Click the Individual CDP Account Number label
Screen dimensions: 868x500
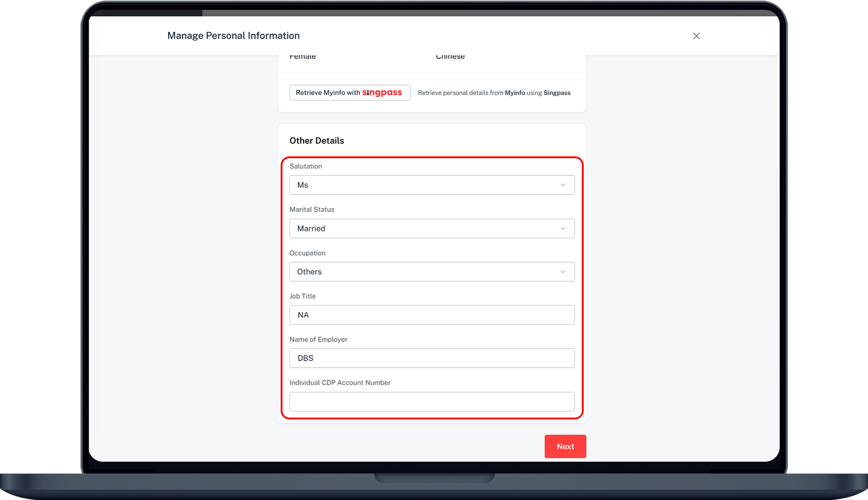point(340,382)
